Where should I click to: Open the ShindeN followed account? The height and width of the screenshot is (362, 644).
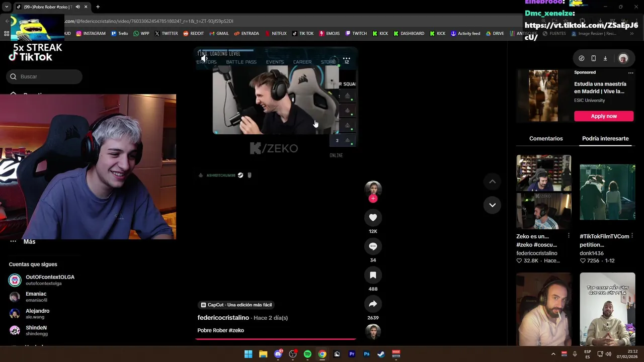(30, 330)
